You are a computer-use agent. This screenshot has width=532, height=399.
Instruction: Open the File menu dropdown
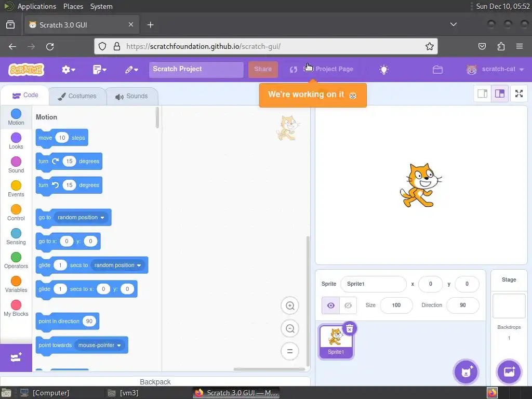pyautogui.click(x=99, y=70)
